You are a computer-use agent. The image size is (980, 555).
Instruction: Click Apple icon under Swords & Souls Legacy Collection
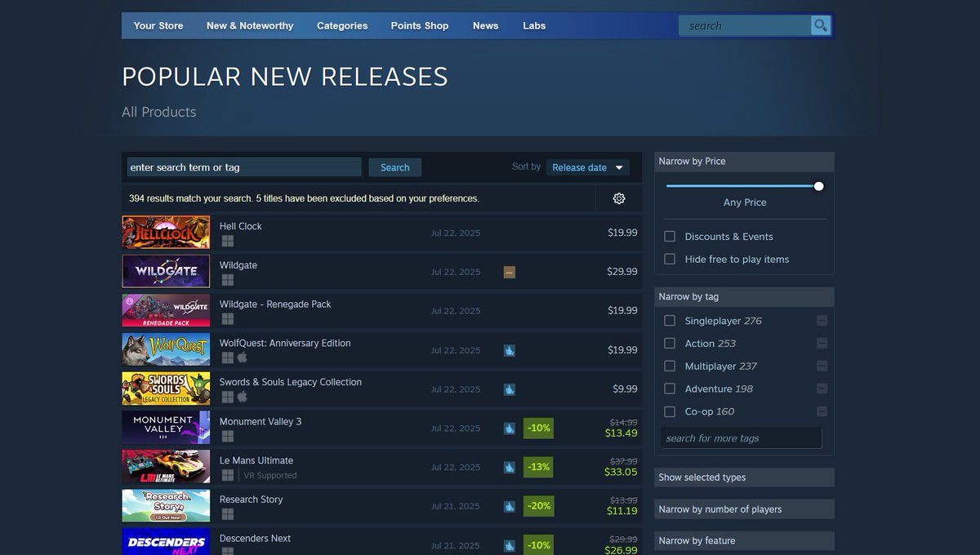[242, 397]
